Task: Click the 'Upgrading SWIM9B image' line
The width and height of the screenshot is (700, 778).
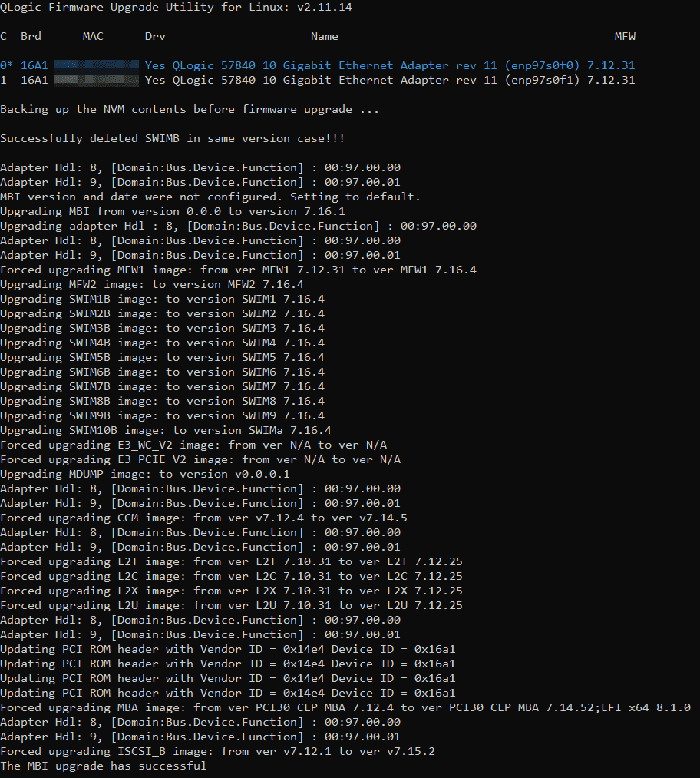Action: 162,415
